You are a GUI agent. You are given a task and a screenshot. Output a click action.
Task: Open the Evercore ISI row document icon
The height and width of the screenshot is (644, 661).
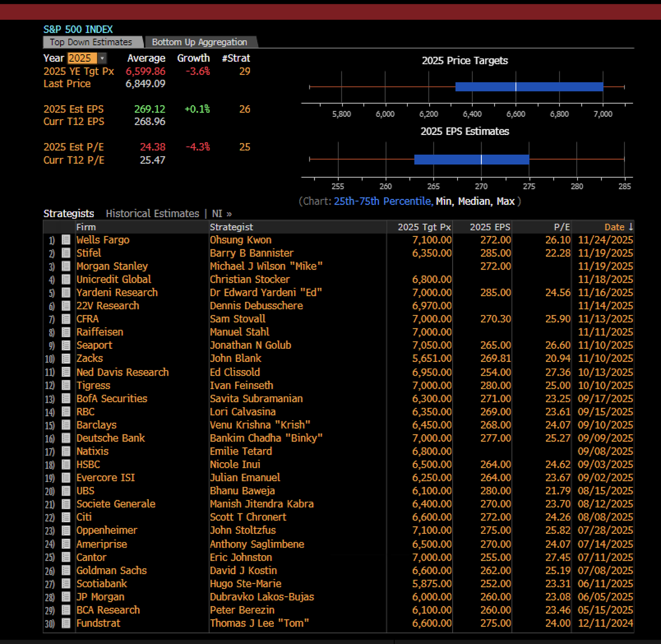click(x=66, y=478)
